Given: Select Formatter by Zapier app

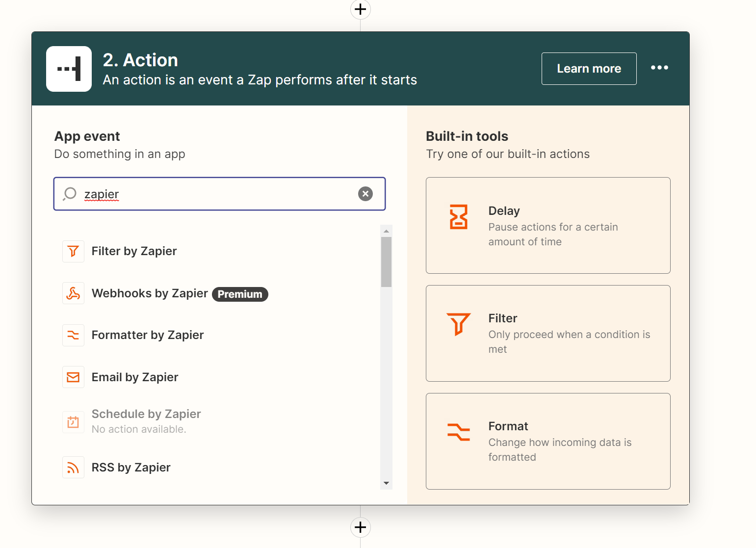Looking at the screenshot, I should (x=148, y=335).
